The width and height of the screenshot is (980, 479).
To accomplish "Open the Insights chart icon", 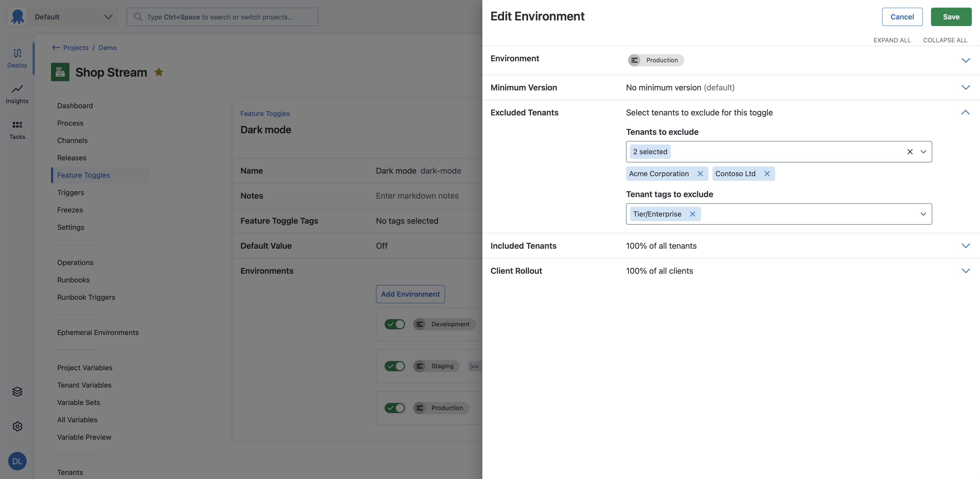I will point(17,89).
